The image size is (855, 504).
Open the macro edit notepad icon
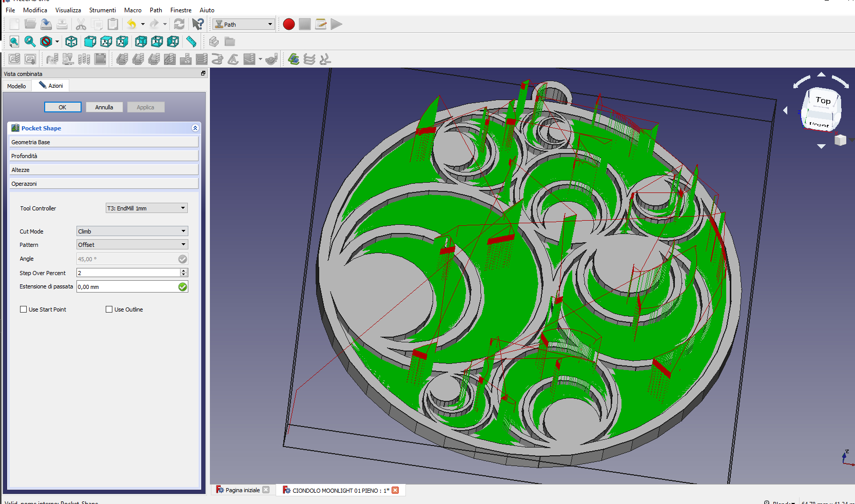pyautogui.click(x=321, y=24)
